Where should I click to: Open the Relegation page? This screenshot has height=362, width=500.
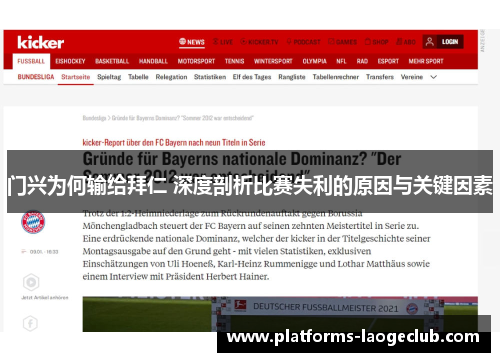tap(171, 77)
